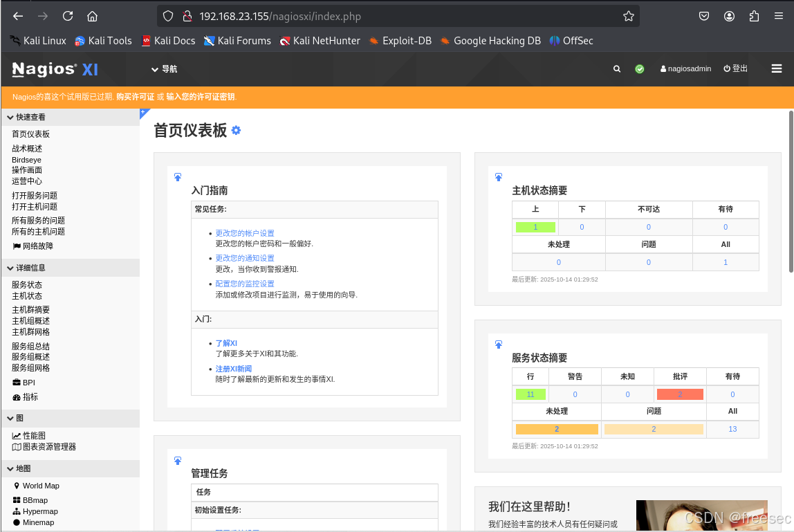Open Hypermap in the sidebar

coord(35,511)
